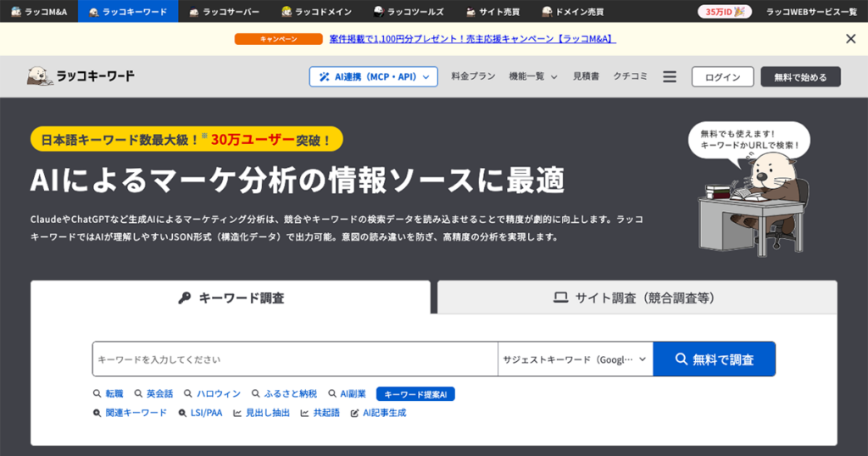The width and height of the screenshot is (868, 456).
Task: Open ラッコドメイン in the top bar
Action: pos(316,11)
